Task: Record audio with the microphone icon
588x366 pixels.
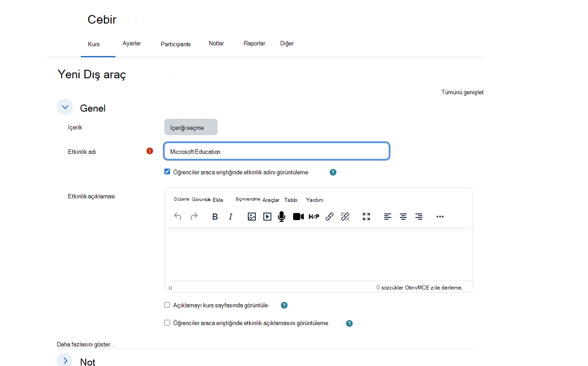Action: (282, 217)
